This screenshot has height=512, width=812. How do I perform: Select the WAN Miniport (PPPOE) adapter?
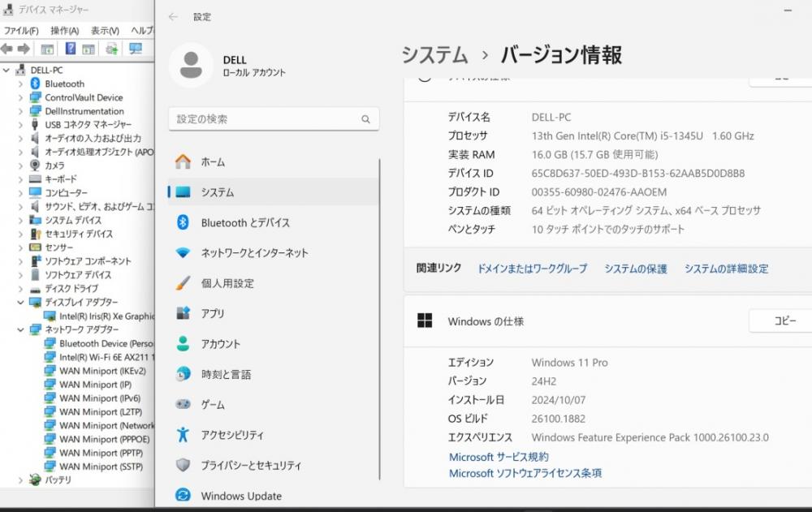[x=105, y=439]
